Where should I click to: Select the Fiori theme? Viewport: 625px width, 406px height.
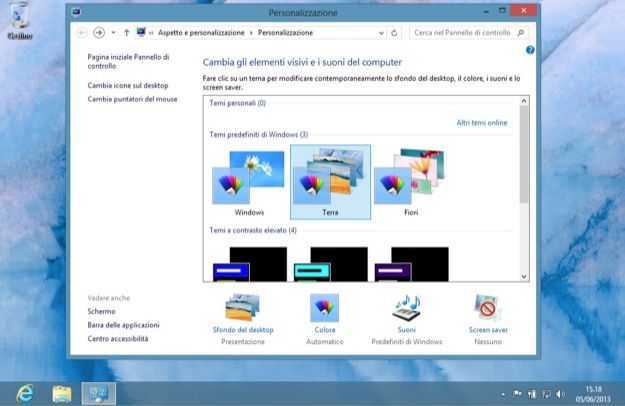[x=411, y=183]
